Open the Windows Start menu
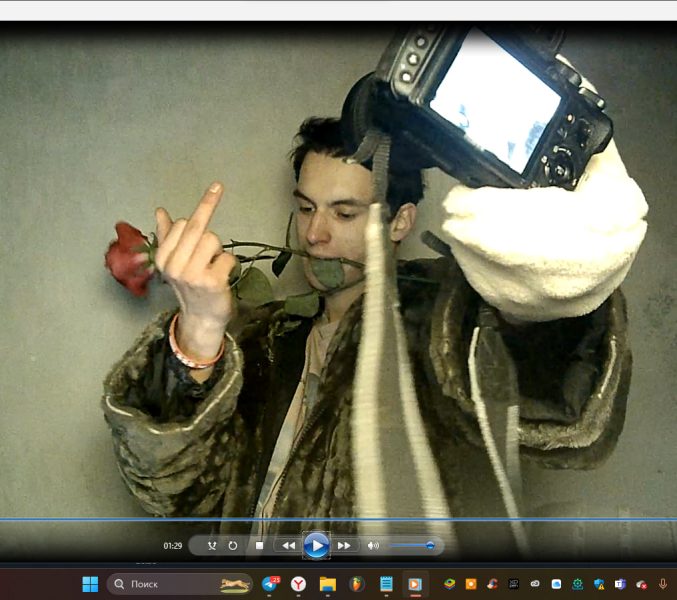This screenshot has height=600, width=677. coord(90,584)
